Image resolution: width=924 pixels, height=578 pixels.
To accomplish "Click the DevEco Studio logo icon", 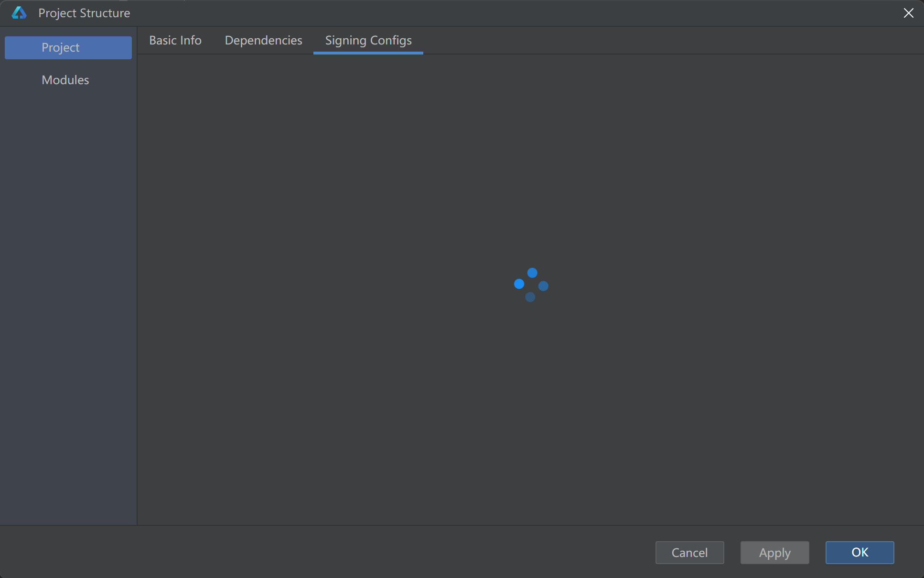I will click(19, 13).
